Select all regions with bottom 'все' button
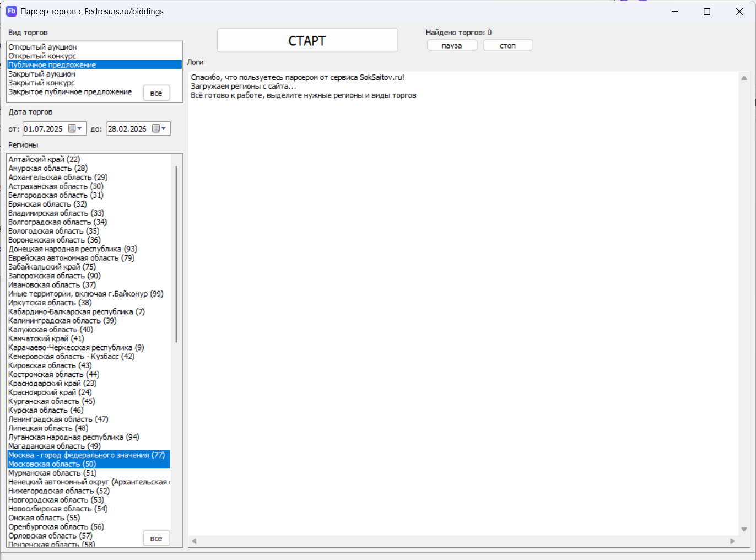 pyautogui.click(x=156, y=539)
